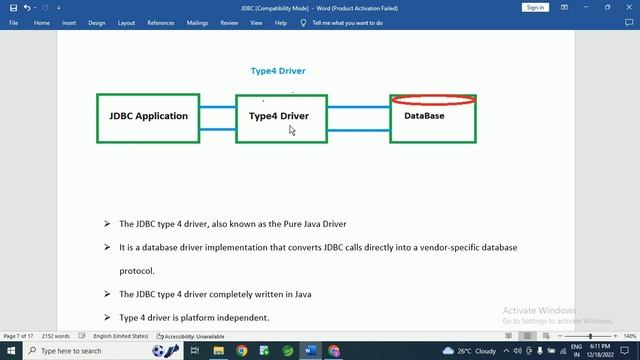Click the proofing/spell check status icon

tap(82, 336)
